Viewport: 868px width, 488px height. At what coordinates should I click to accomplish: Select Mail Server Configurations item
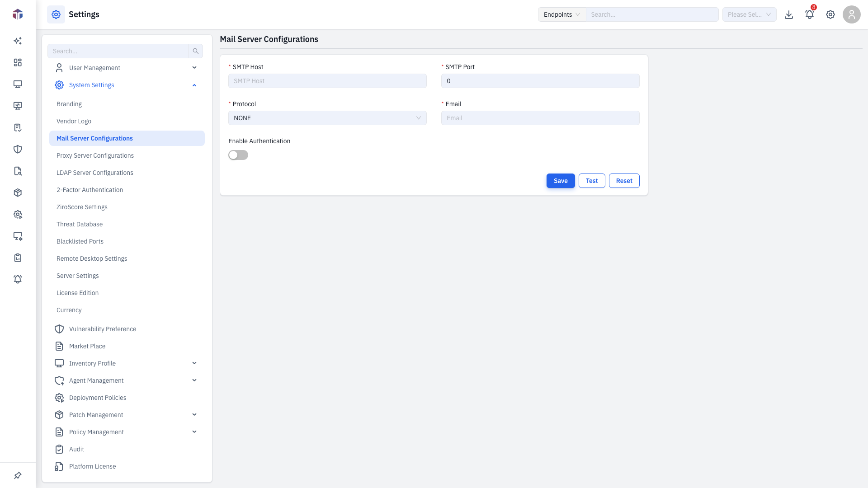(127, 138)
